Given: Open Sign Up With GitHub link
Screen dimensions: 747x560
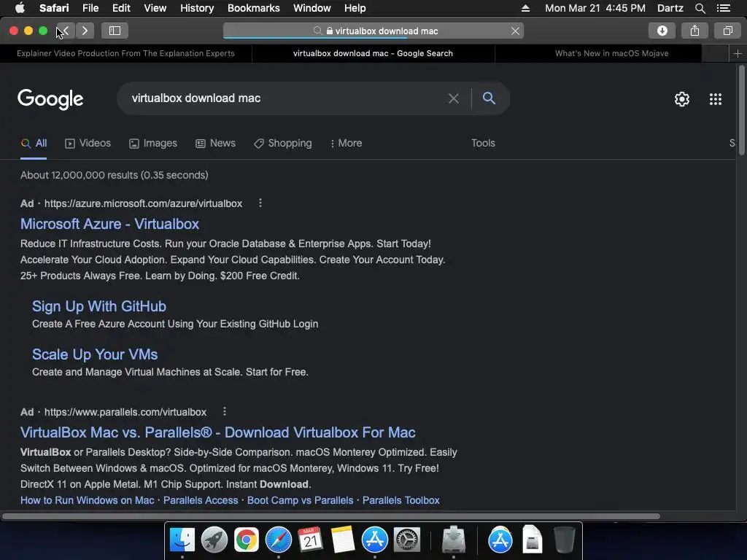Looking at the screenshot, I should [99, 306].
